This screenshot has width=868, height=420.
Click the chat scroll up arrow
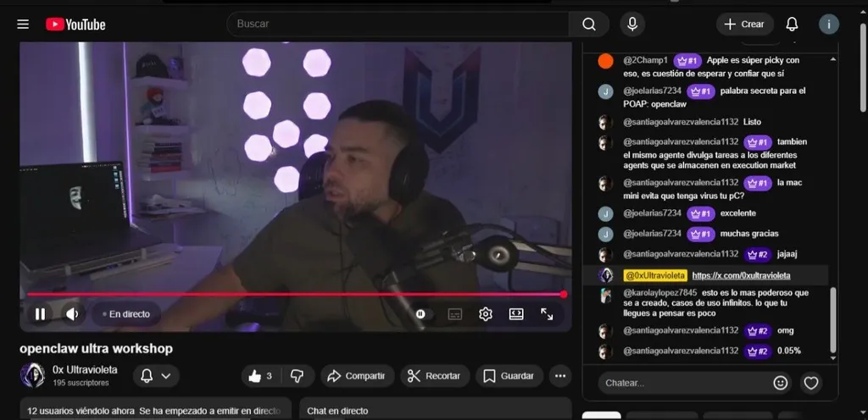coord(834,58)
